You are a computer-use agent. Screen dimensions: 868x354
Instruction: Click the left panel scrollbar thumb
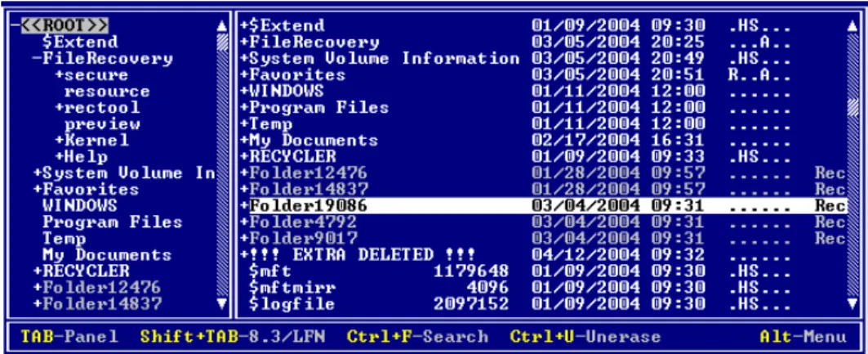[223, 42]
